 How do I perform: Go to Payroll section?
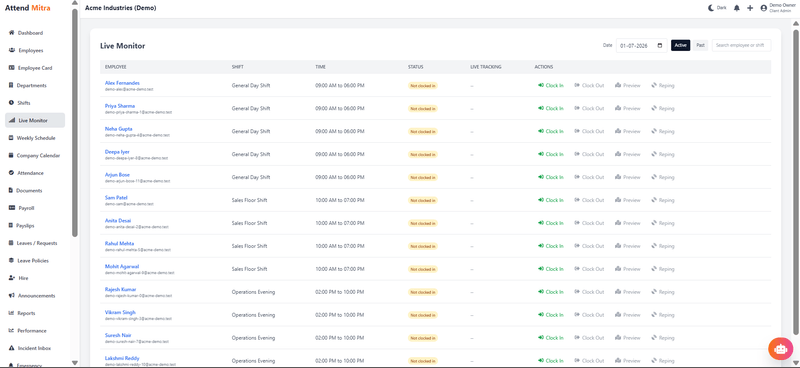[x=22, y=208]
